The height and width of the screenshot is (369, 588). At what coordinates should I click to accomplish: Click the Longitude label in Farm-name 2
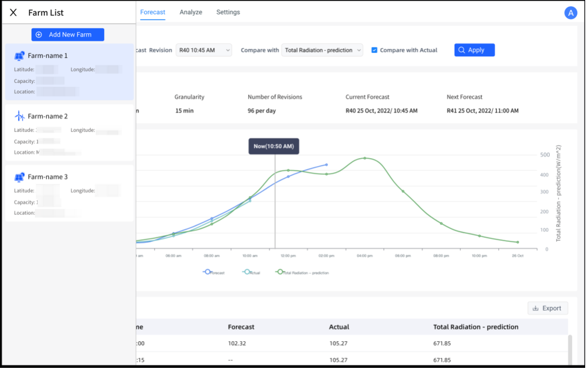coord(83,130)
